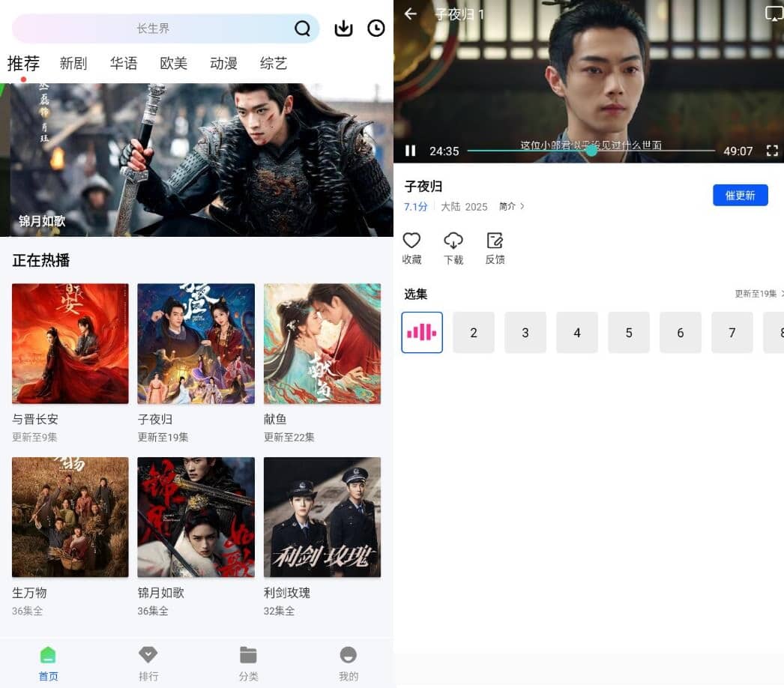Select episode 5 button

coord(629,333)
